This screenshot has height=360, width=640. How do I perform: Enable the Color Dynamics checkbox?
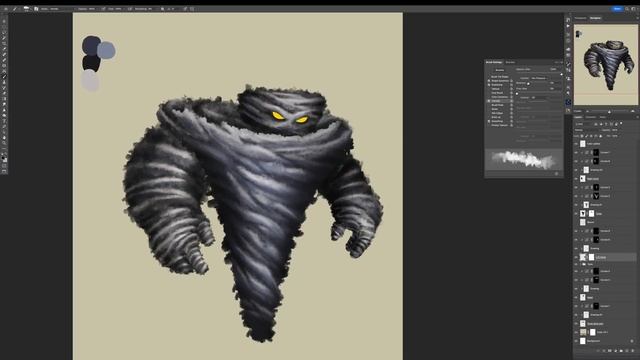point(489,97)
